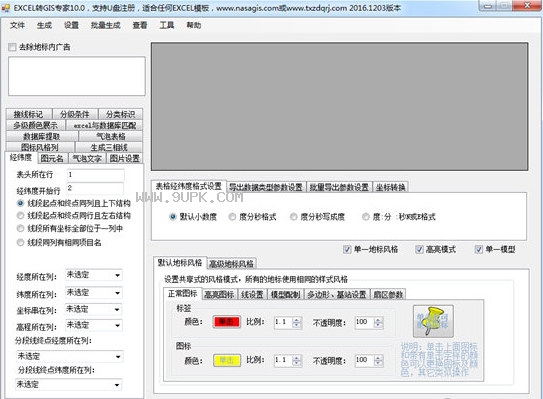Switch to the 图元名 tab

coord(52,158)
